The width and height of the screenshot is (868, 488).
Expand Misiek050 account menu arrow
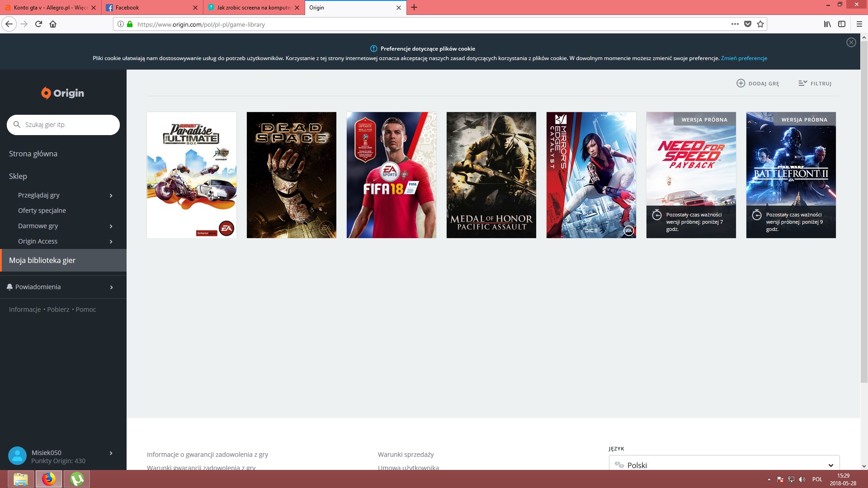point(111,453)
